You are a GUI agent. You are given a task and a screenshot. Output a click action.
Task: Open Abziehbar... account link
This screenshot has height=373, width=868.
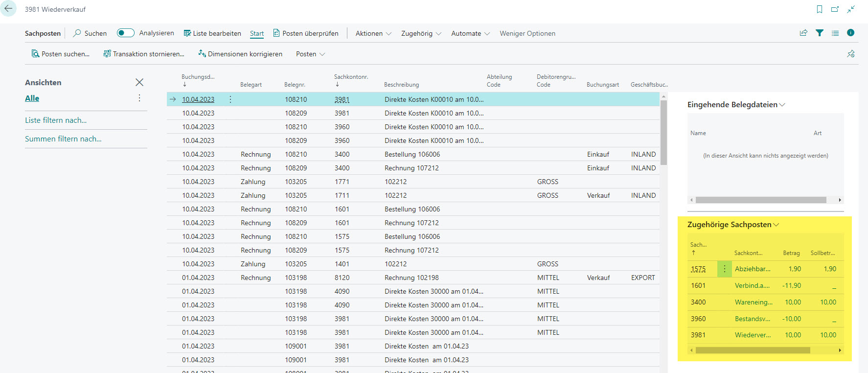pyautogui.click(x=753, y=269)
